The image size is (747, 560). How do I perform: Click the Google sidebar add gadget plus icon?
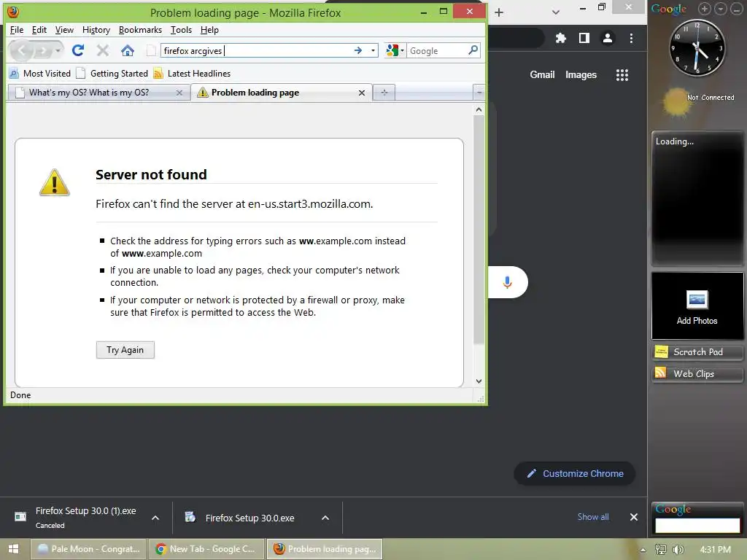705,9
